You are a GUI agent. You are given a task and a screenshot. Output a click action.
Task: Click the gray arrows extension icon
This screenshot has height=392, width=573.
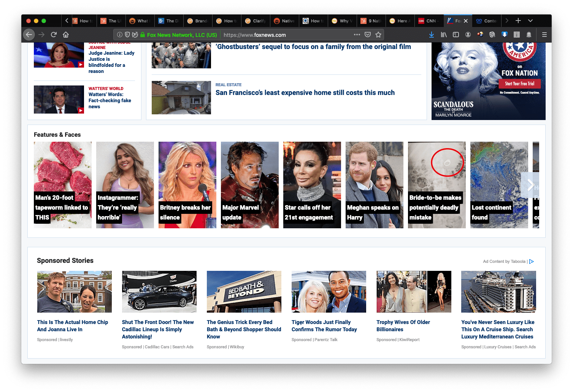tap(517, 35)
